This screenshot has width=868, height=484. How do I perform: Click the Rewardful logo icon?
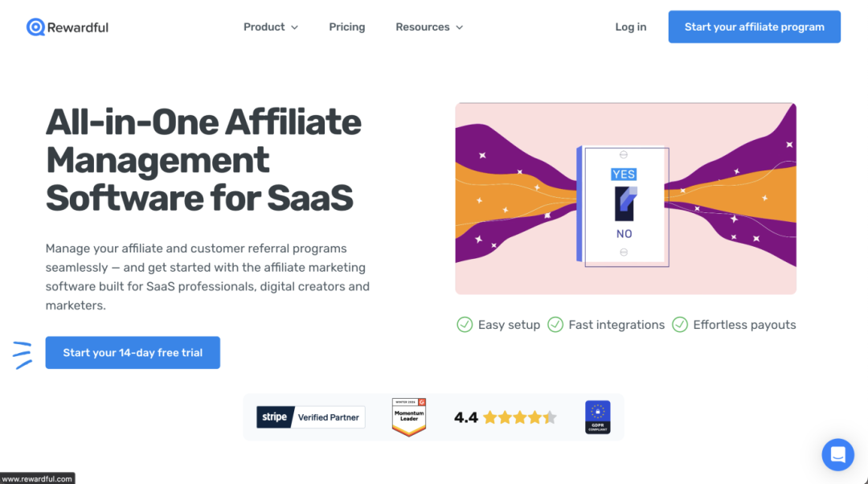pyautogui.click(x=35, y=27)
